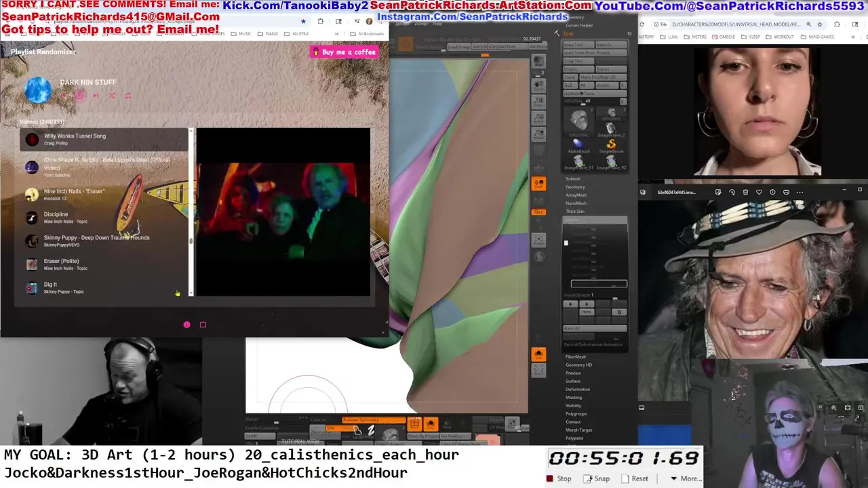Open the PIANO bookmarks folder
868x488 pixels.
[268, 34]
